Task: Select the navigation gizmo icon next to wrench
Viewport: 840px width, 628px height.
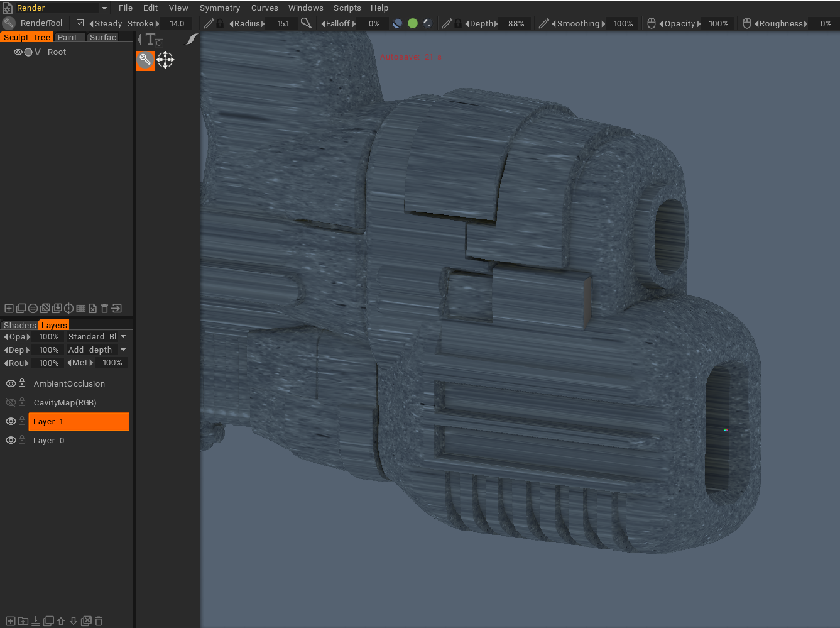Action: 165,60
